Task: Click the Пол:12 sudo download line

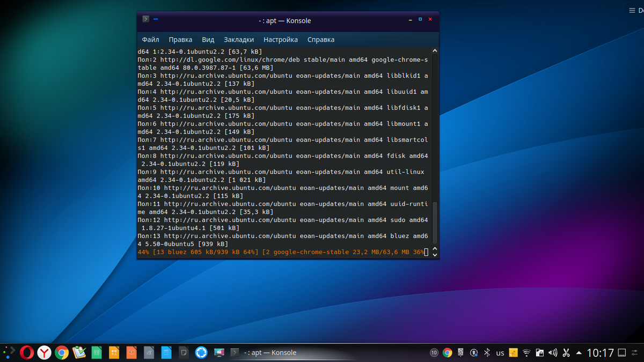Action: click(x=283, y=220)
